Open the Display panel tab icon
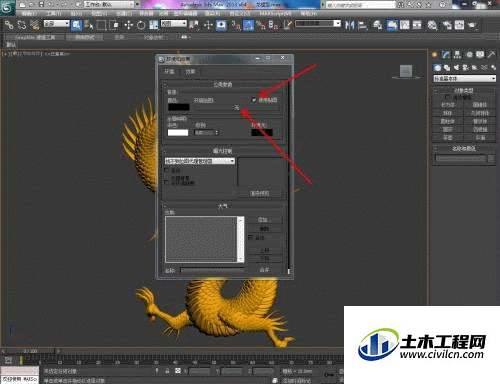The width and height of the screenshot is (500, 384). coord(480,55)
